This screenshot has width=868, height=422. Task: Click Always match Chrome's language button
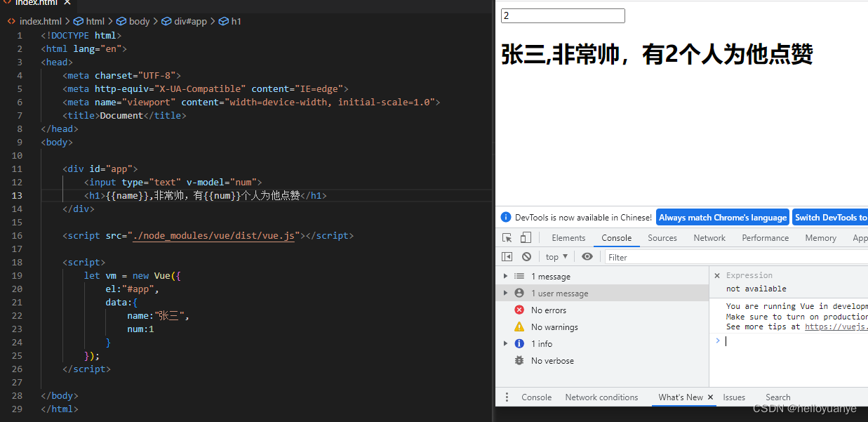tap(722, 217)
